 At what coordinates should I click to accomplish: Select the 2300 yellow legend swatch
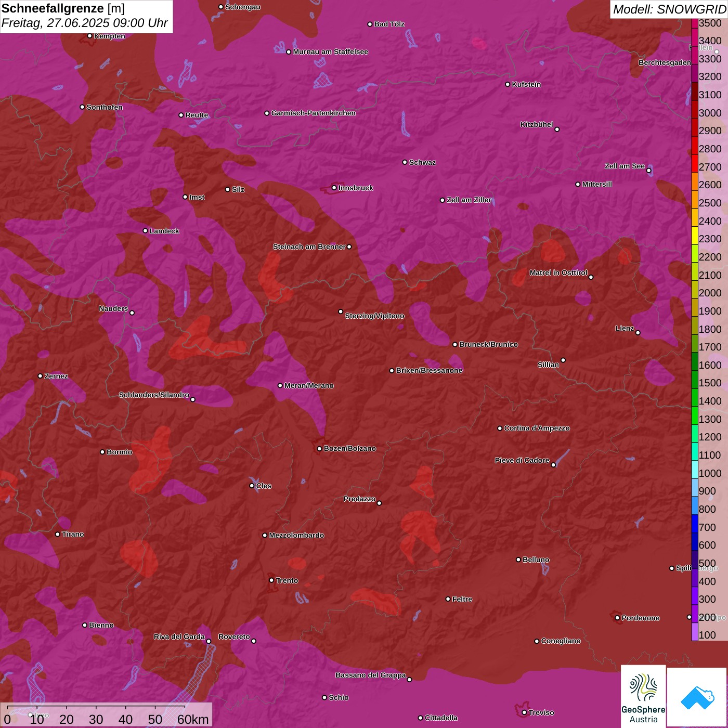(695, 235)
